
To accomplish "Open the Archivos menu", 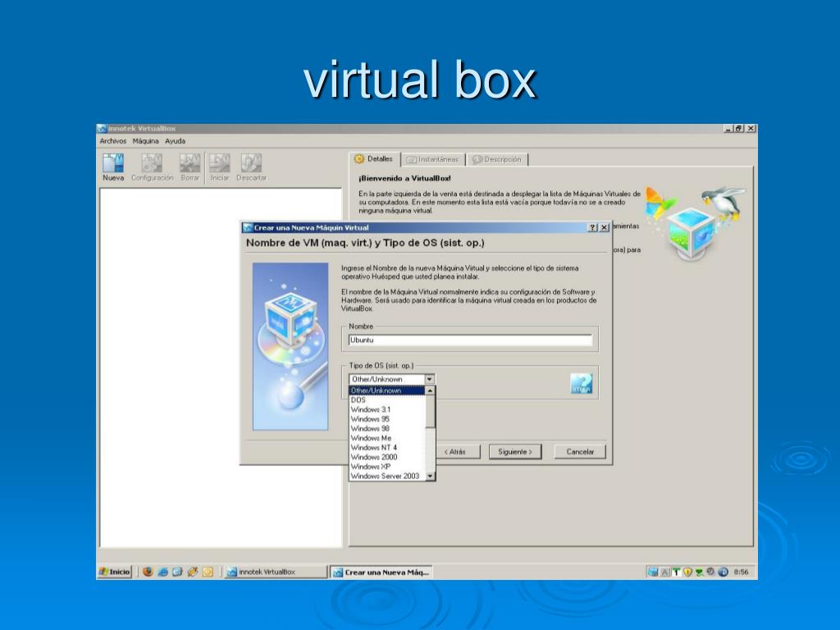I will tap(113, 141).
